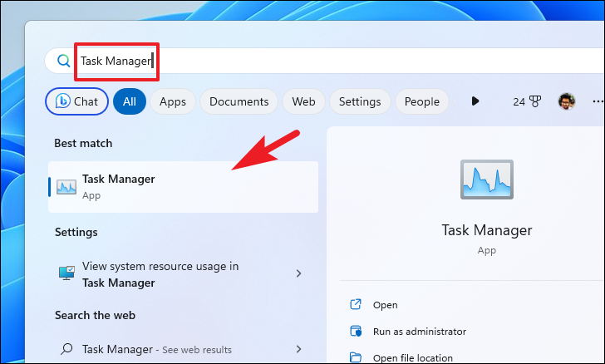This screenshot has width=605, height=364.
Task: Click the Open file location folder icon
Action: click(356, 357)
